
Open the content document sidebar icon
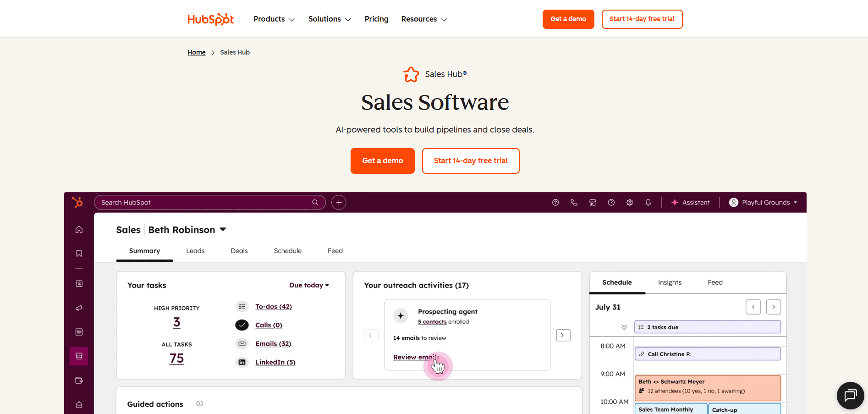coord(79,332)
